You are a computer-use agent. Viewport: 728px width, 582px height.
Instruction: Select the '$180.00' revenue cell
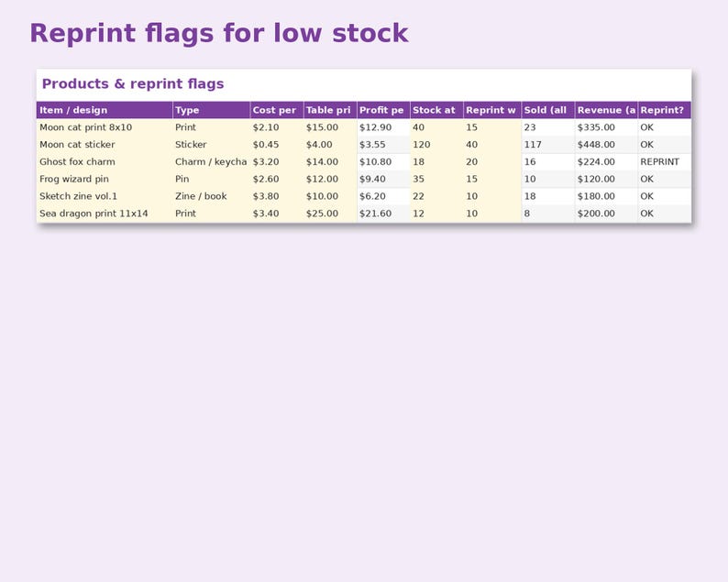coord(606,196)
